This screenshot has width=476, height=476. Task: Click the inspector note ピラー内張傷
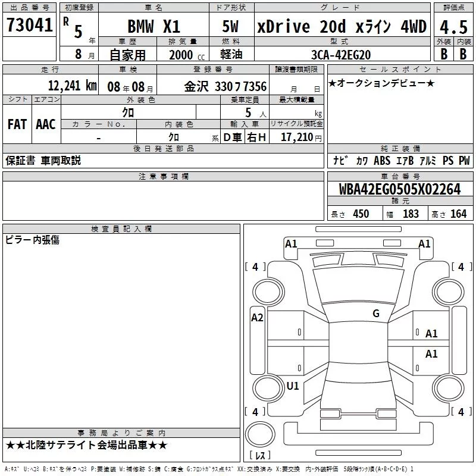(33, 240)
